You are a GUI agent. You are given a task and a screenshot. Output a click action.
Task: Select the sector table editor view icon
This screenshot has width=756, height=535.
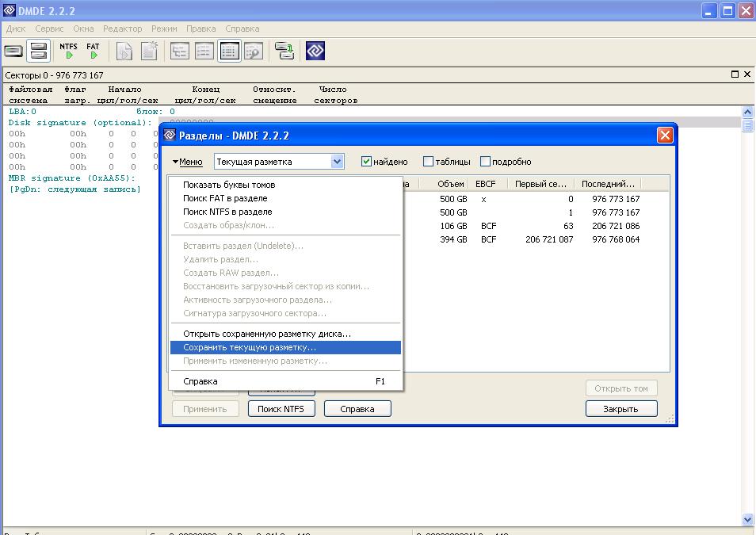[229, 52]
